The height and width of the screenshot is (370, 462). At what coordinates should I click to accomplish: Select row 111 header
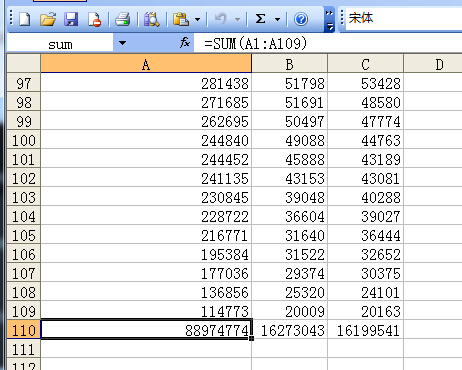(24, 349)
